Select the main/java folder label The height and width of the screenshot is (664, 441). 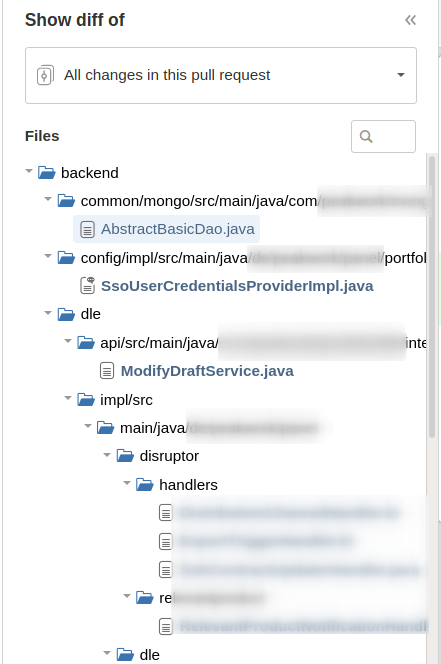(x=153, y=428)
